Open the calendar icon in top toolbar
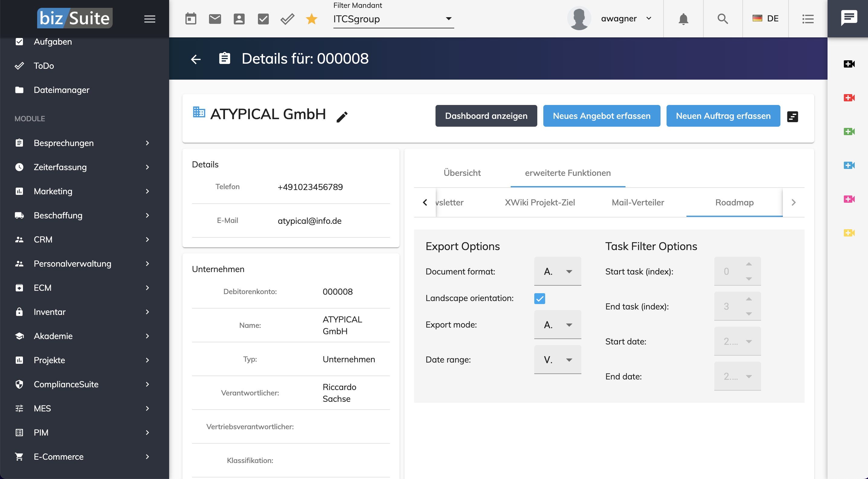The width and height of the screenshot is (868, 479). [191, 19]
